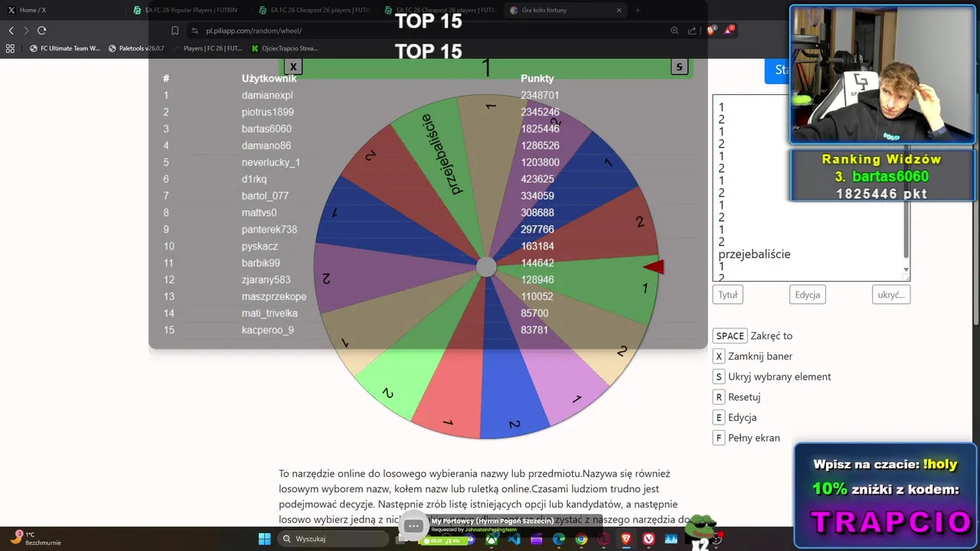Click the Punkty column header
The width and height of the screenshot is (980, 551).
(537, 79)
